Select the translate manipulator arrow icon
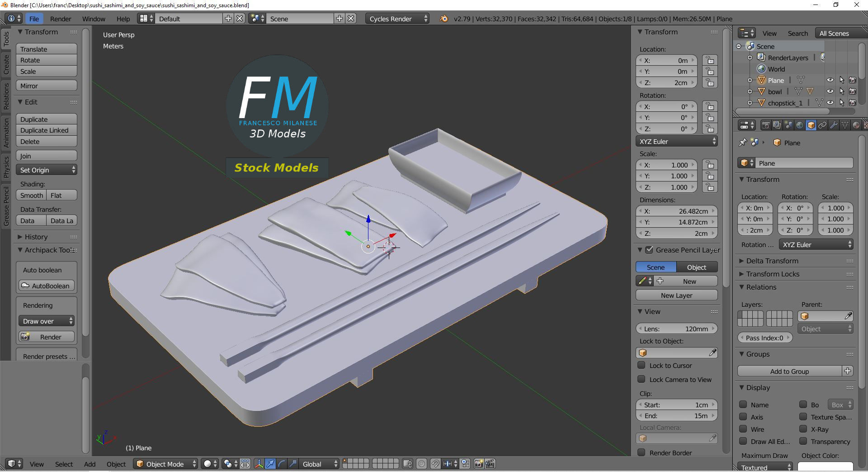Viewport: 868px width, 472px height. (x=270, y=464)
